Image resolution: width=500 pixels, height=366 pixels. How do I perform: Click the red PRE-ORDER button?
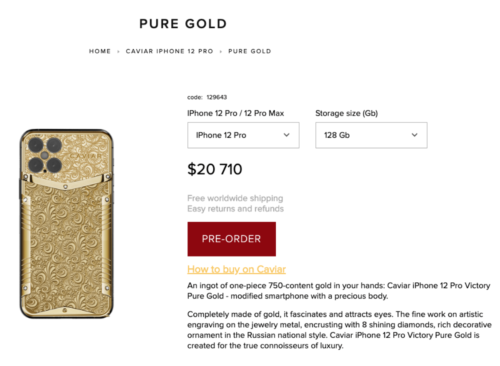coord(232,239)
